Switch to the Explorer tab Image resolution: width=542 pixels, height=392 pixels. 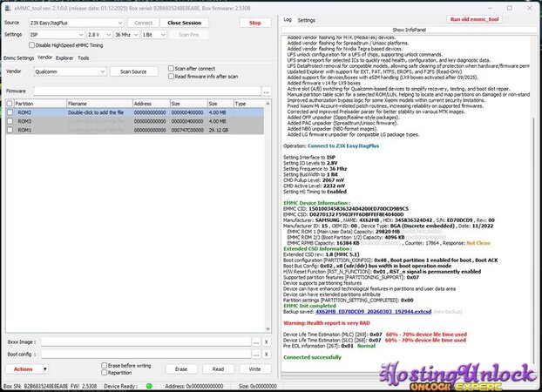click(x=64, y=57)
